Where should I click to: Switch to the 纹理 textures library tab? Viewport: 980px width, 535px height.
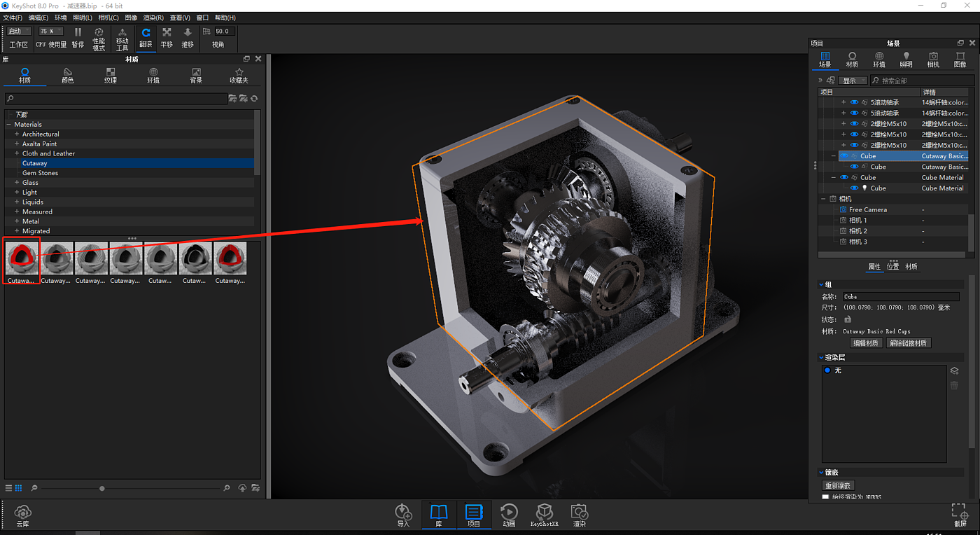point(111,76)
